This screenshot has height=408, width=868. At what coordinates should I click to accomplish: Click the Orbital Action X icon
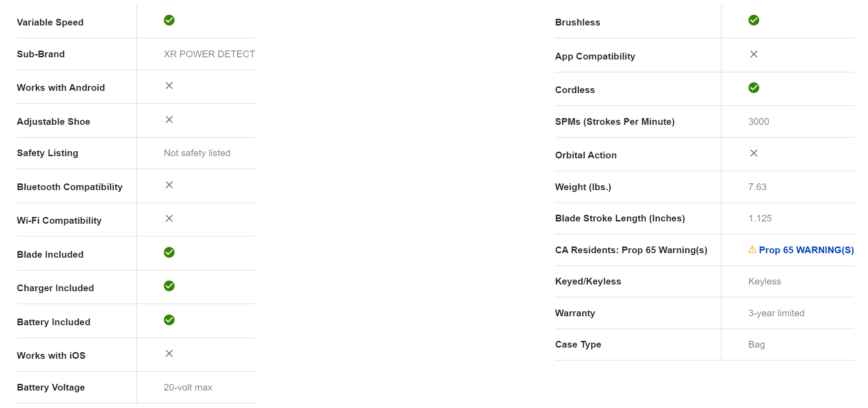click(x=754, y=153)
